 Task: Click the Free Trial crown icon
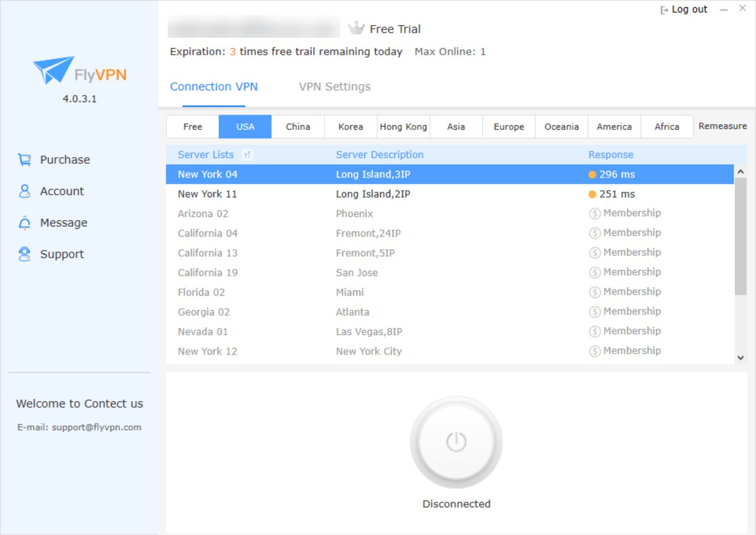(357, 28)
